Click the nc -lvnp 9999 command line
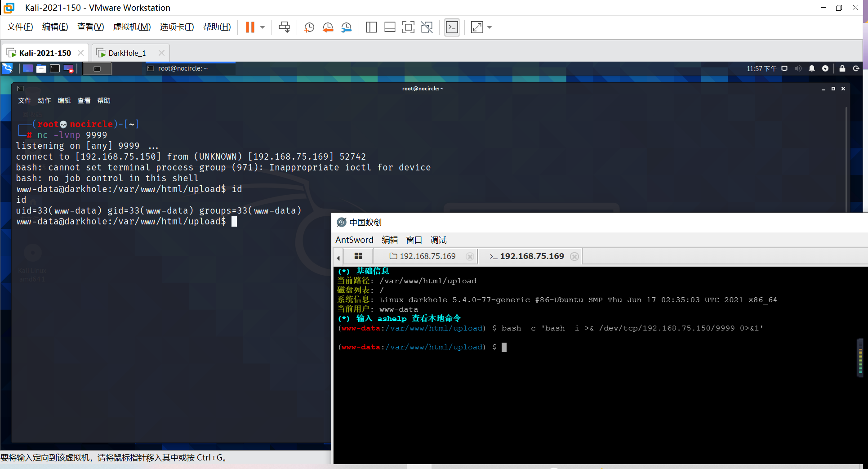 (72, 135)
